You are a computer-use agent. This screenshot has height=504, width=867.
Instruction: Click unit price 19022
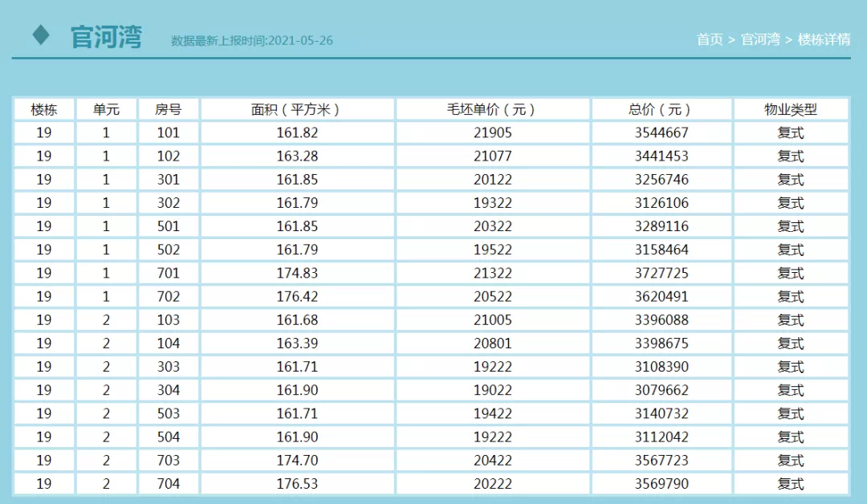tap(493, 390)
